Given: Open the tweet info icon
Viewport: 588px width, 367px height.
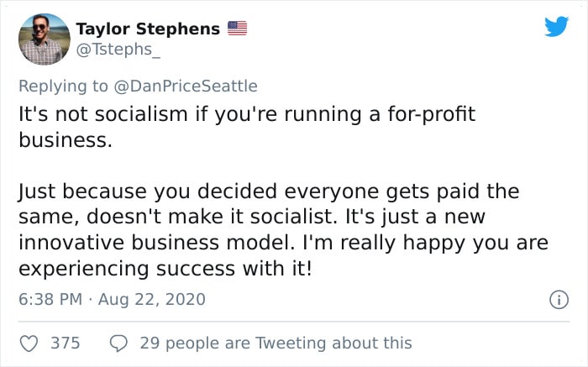Looking at the screenshot, I should pyautogui.click(x=559, y=300).
